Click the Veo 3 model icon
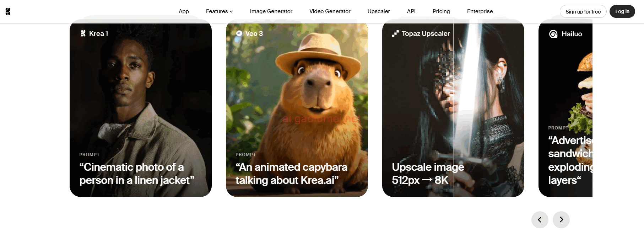This screenshot has width=644, height=239. coord(239,33)
